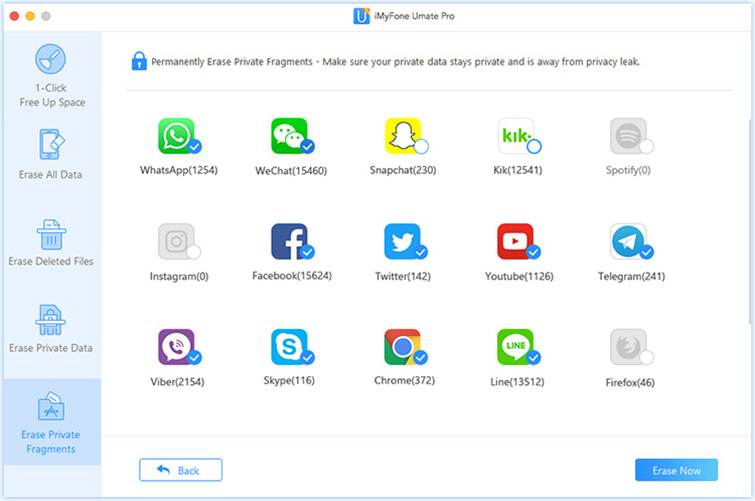The image size is (755, 501).
Task: Click the vertical scrollbar on right edge
Action: 751,222
